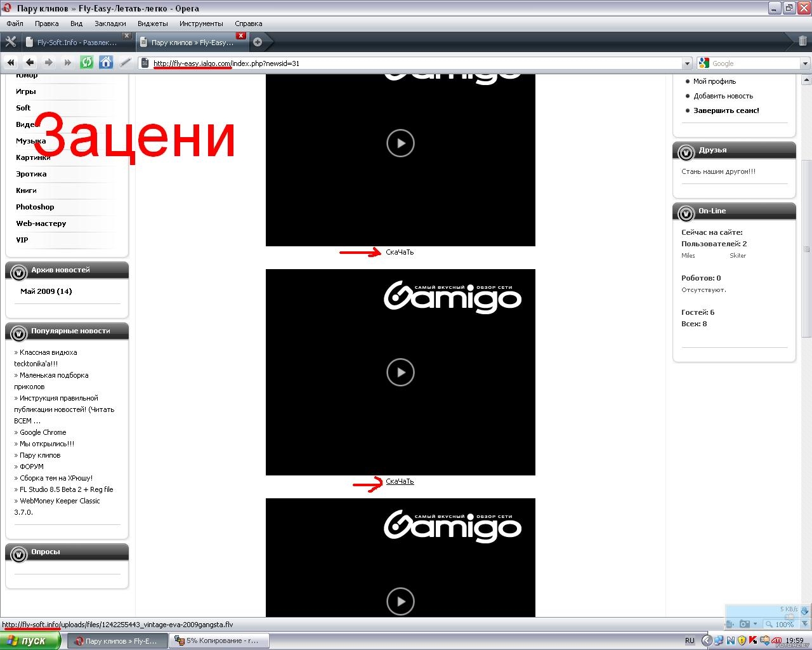The width and height of the screenshot is (812, 650).
Task: Click the underlined lower СкаЧаТь link
Action: click(400, 481)
